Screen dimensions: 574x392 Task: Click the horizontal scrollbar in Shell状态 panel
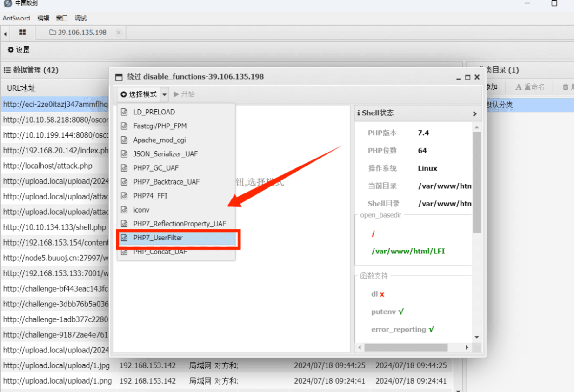coord(406,347)
